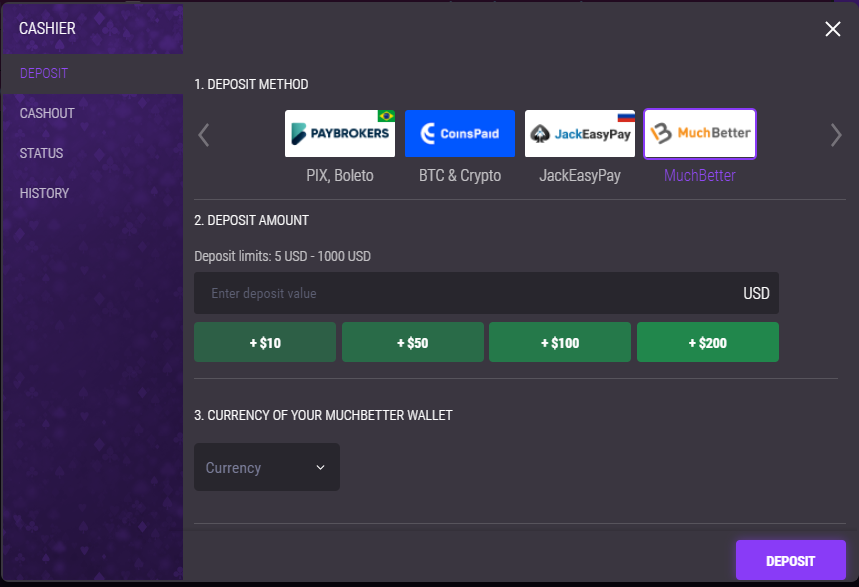Click the 'PIX, Boleto' method label

point(340,175)
